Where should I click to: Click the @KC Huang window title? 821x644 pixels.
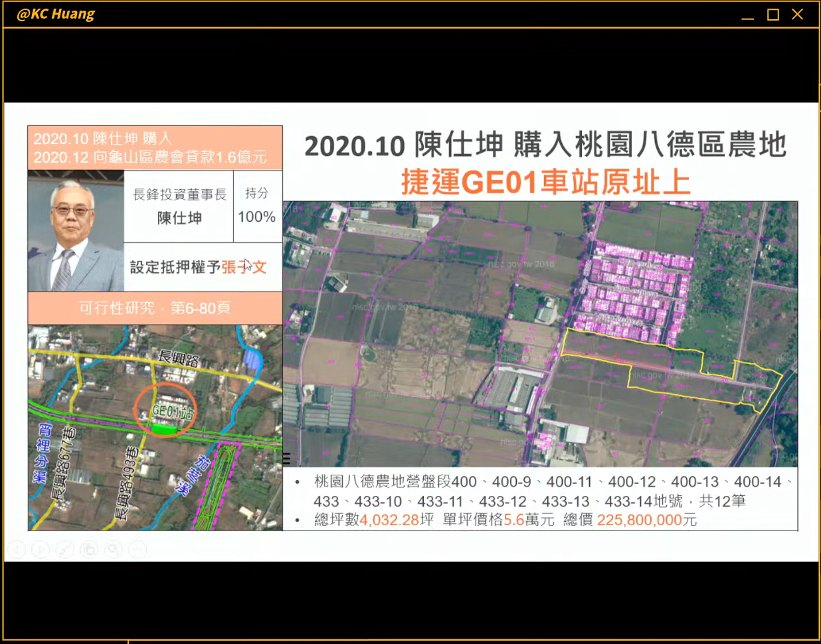click(56, 14)
